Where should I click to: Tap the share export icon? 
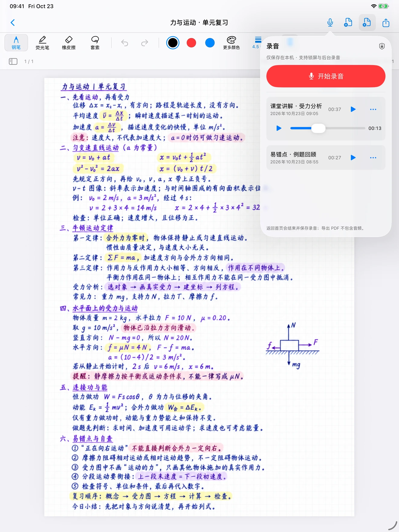click(386, 23)
